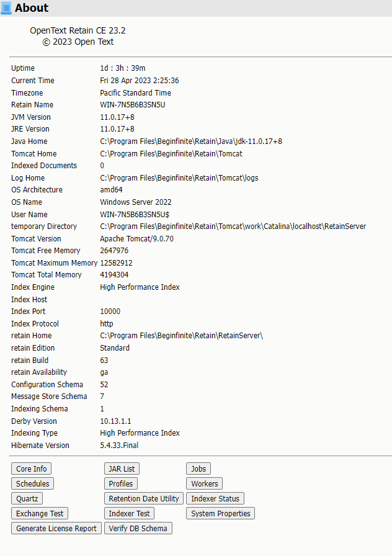Screen dimensions: 392x556
Task: Click the JAR List button
Action: (x=122, y=469)
